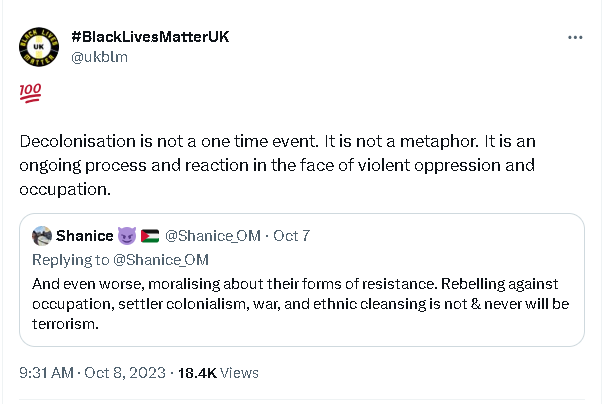This screenshot has width=605, height=404.
Task: Click the @ukblm handle
Action: point(99,56)
